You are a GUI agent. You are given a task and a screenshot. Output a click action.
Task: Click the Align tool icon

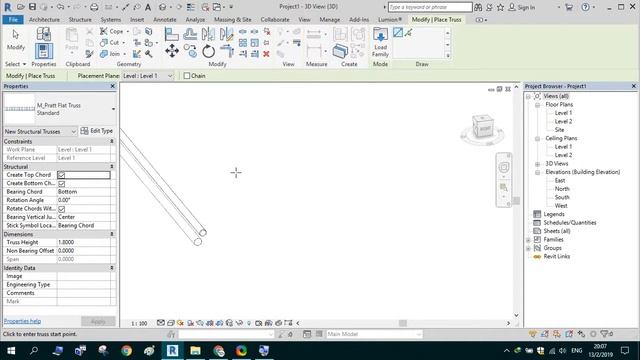pos(172,34)
